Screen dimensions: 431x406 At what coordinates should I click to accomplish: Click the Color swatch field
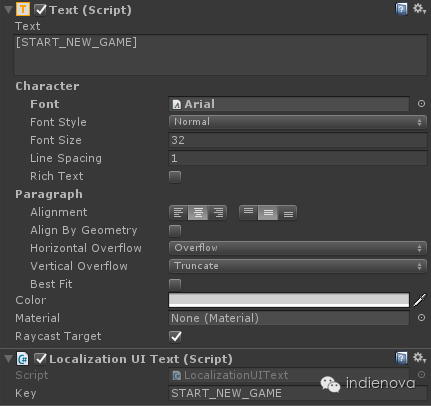pyautogui.click(x=289, y=300)
